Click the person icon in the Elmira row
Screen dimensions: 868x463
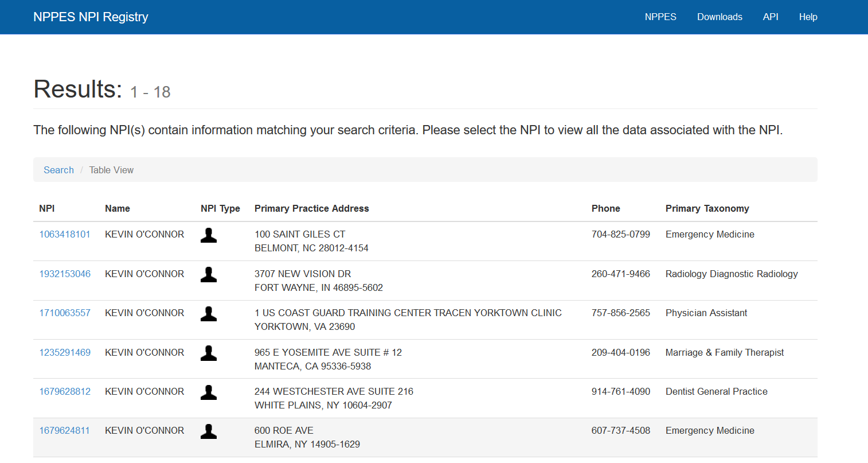(x=209, y=431)
